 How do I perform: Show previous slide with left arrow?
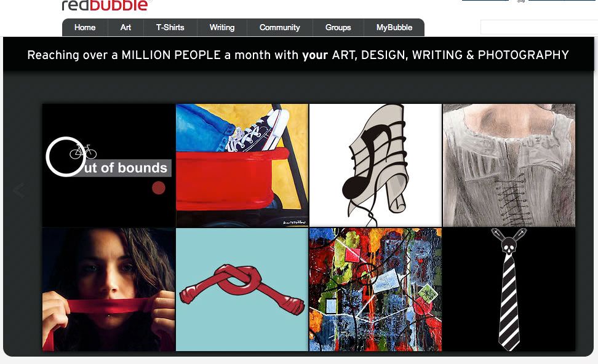click(19, 190)
